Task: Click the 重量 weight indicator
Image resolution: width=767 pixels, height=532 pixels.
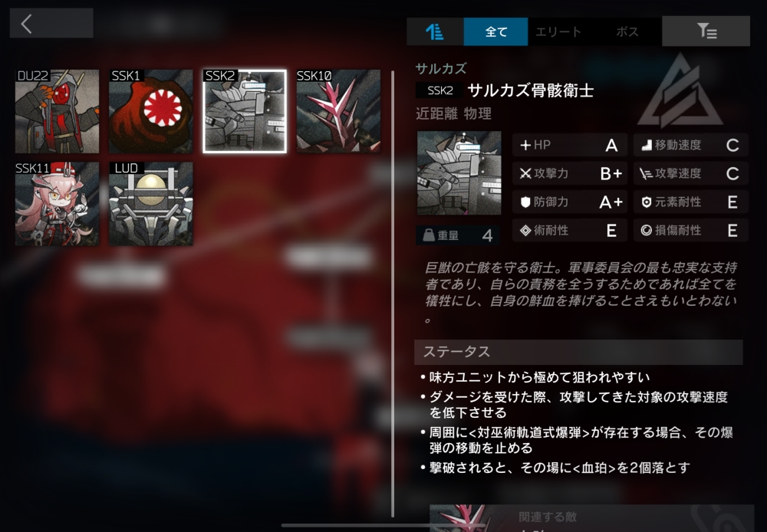Action: click(x=458, y=235)
